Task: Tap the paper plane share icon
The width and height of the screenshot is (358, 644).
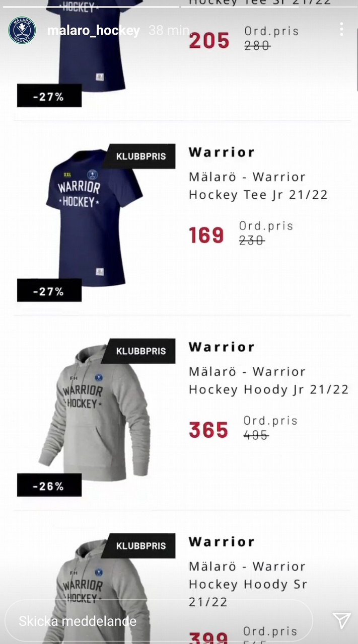Action: 341,620
